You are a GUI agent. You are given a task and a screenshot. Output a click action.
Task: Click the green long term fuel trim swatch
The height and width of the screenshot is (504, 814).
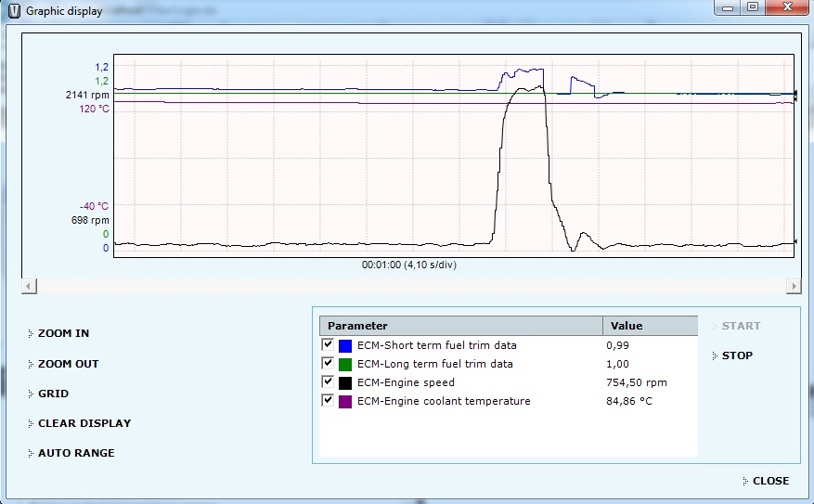[345, 364]
